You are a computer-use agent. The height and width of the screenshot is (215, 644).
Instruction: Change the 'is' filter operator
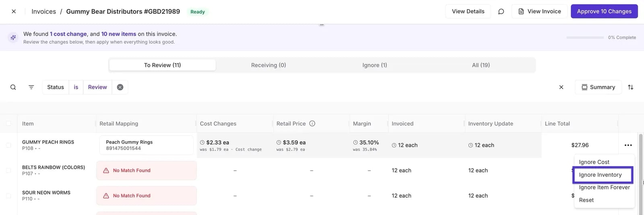coord(76,87)
